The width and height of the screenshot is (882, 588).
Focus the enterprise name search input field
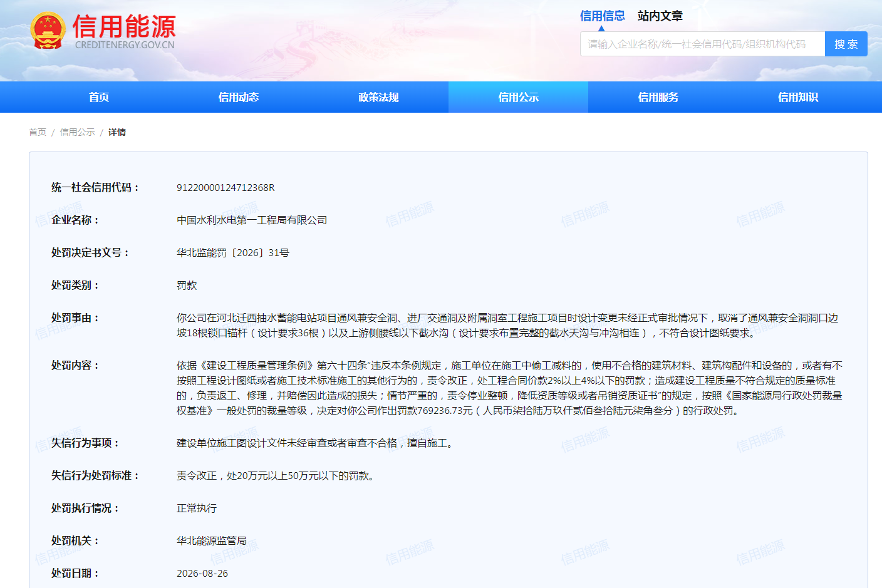coord(702,44)
